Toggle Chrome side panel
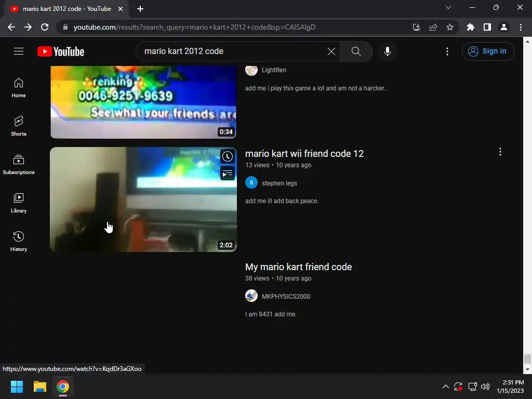Viewport: 532px width, 399px height. point(487,27)
